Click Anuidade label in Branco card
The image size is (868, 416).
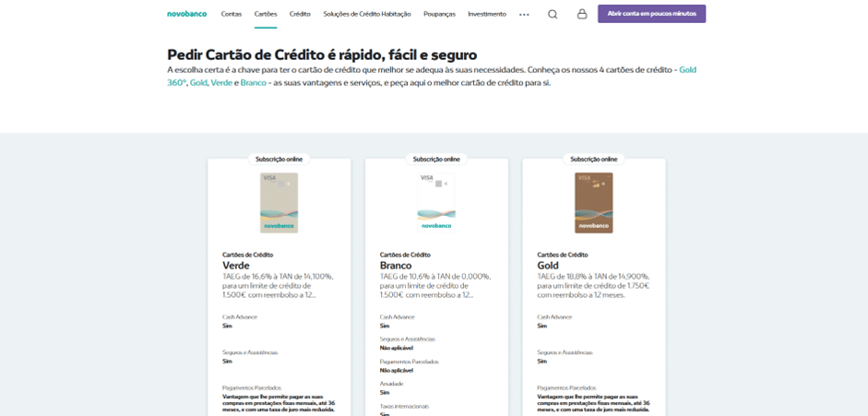(391, 384)
